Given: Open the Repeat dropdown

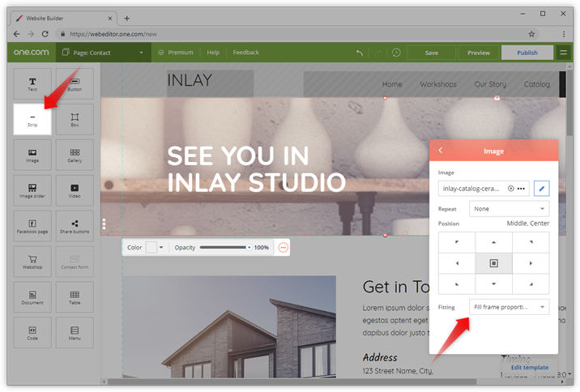Looking at the screenshot, I should coord(509,209).
